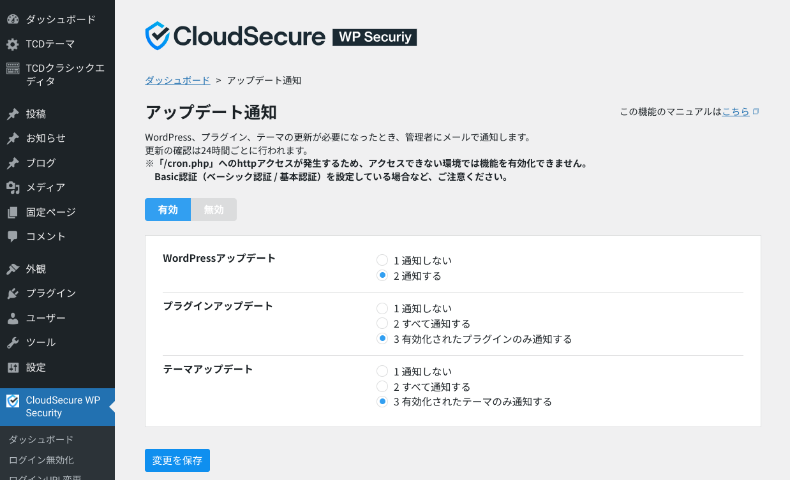Click the TCDクラシックエディタ keyboard icon

(13, 68)
